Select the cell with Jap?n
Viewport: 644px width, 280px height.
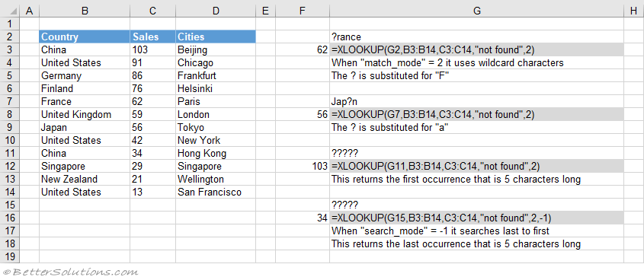pyautogui.click(x=476, y=101)
